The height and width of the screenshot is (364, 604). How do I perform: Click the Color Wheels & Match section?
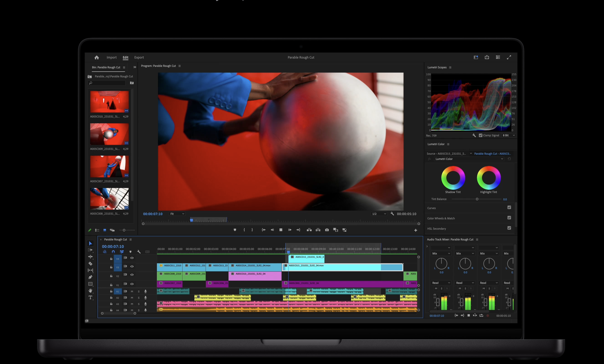click(x=441, y=218)
